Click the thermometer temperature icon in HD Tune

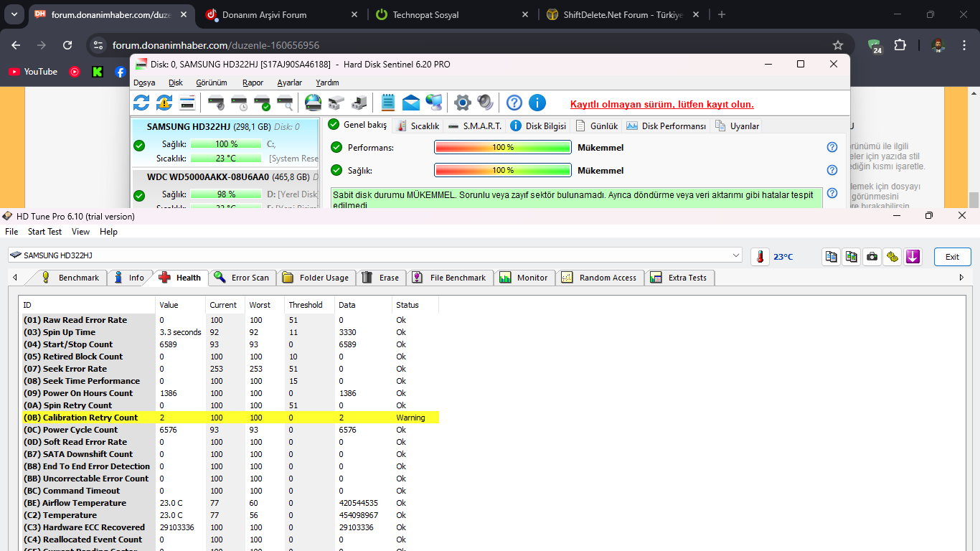[760, 256]
